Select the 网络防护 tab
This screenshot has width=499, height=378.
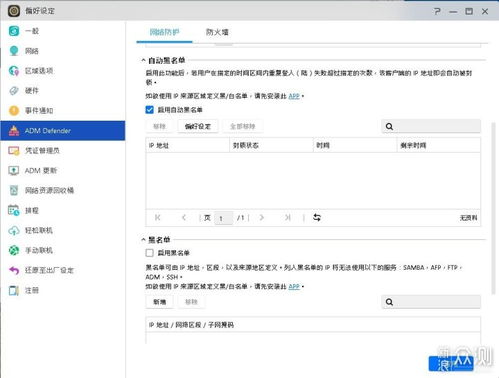click(164, 32)
